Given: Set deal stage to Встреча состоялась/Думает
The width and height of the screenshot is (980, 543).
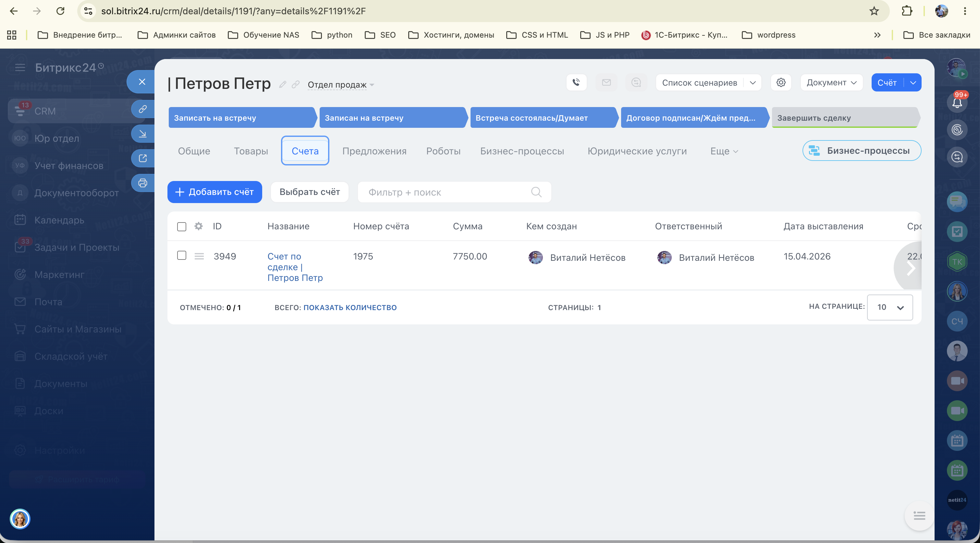Looking at the screenshot, I should pyautogui.click(x=544, y=117).
